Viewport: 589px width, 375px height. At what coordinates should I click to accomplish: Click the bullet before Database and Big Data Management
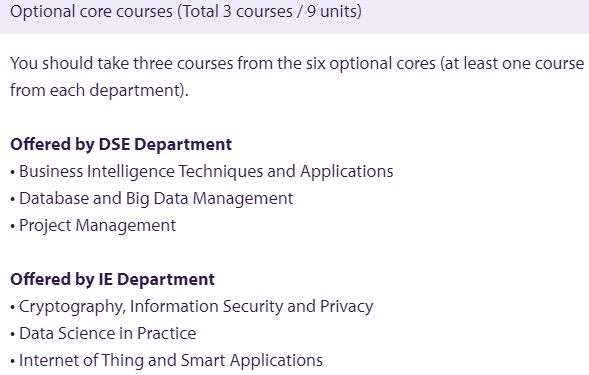point(13,200)
